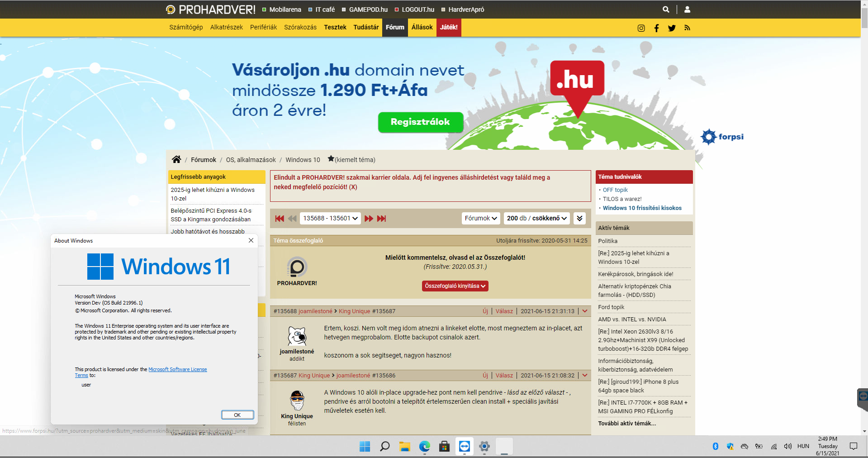Reply to post #135688 via Válasz
This screenshot has width=868, height=458.
click(504, 311)
